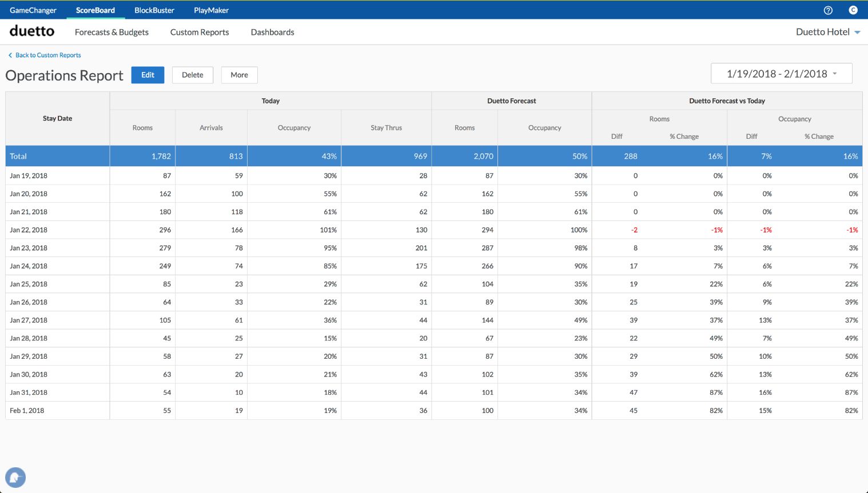The width and height of the screenshot is (868, 493).
Task: Open the More actions menu
Action: pyautogui.click(x=239, y=75)
